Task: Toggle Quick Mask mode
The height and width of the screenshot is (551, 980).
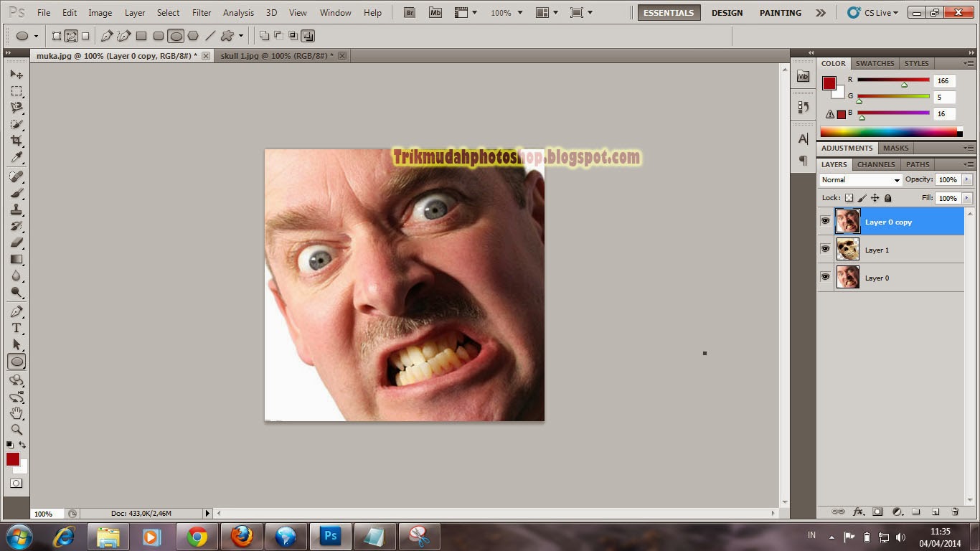Action: (17, 484)
